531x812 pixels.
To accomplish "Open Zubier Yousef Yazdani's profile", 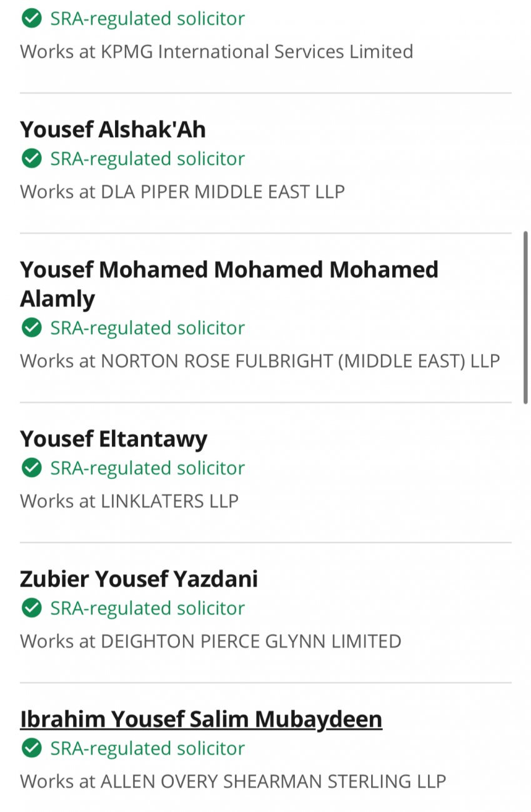I will tap(139, 579).
